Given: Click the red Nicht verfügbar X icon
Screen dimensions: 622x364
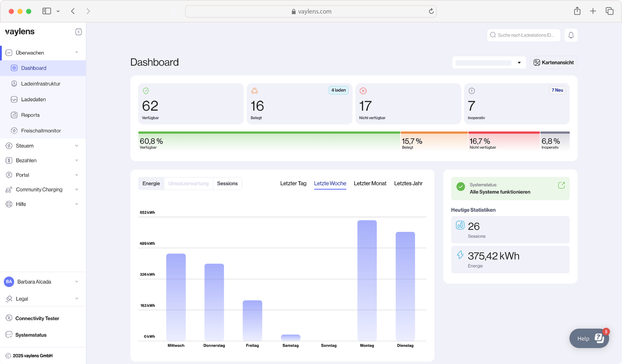Looking at the screenshot, I should [363, 91].
